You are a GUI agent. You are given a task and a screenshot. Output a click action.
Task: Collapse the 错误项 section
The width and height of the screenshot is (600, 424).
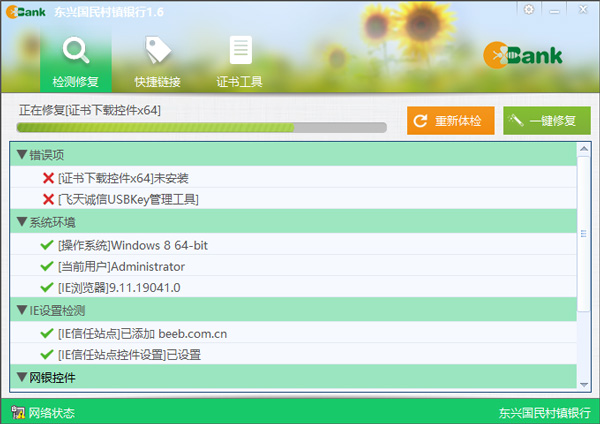pos(22,155)
